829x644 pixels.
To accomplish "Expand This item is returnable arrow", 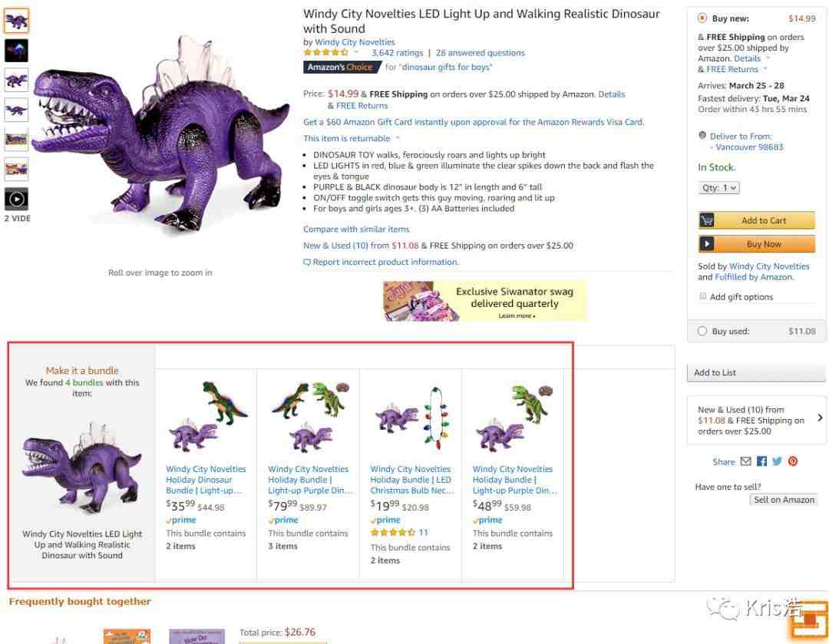I will pos(398,138).
